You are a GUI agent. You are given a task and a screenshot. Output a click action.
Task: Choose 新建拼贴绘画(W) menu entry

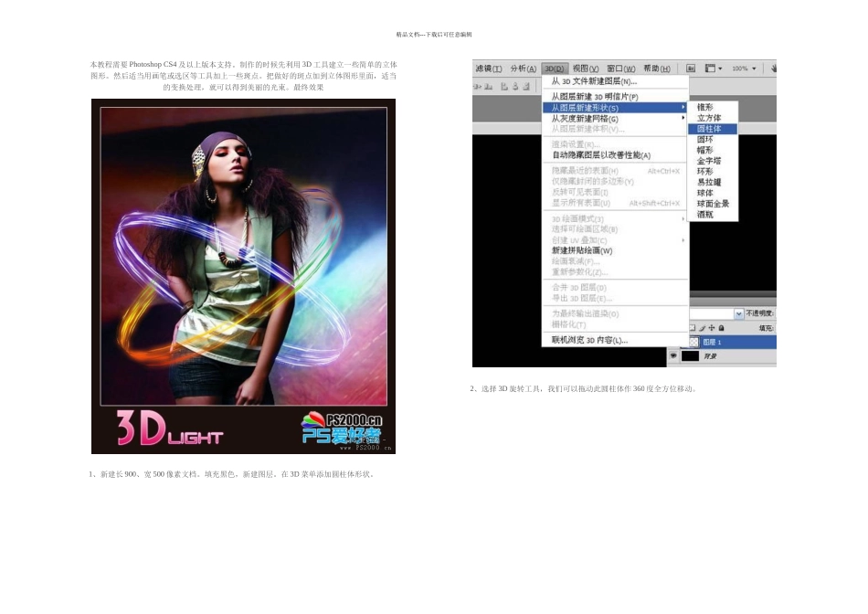click(616, 250)
